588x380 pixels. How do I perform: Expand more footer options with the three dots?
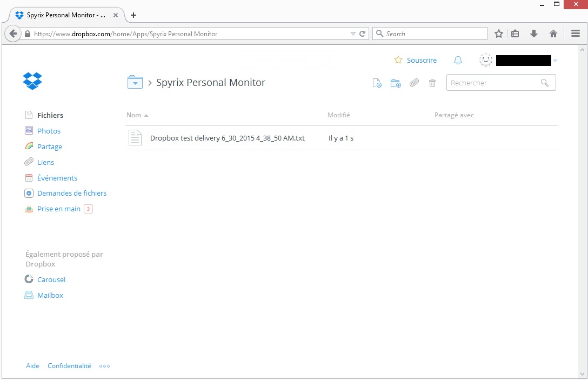pyautogui.click(x=105, y=366)
